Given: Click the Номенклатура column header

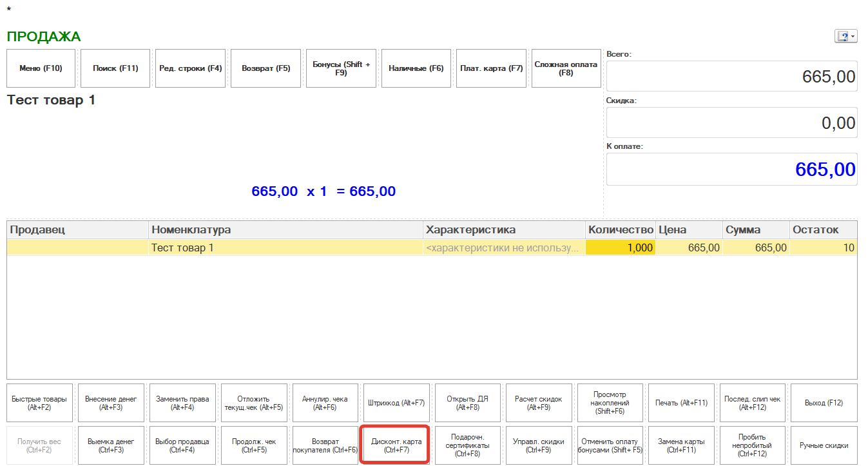Looking at the screenshot, I should [x=285, y=230].
